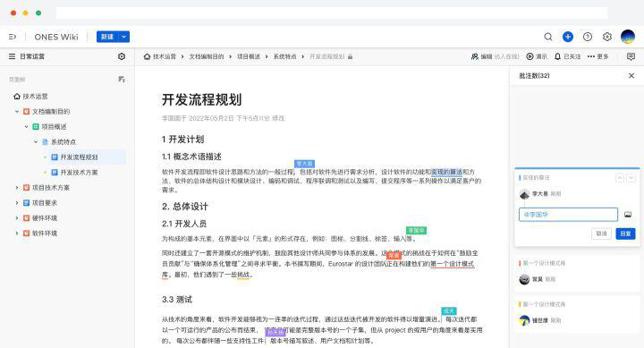Toggle the 已关注 follow bell
The image size is (644, 348).
tap(567, 56)
